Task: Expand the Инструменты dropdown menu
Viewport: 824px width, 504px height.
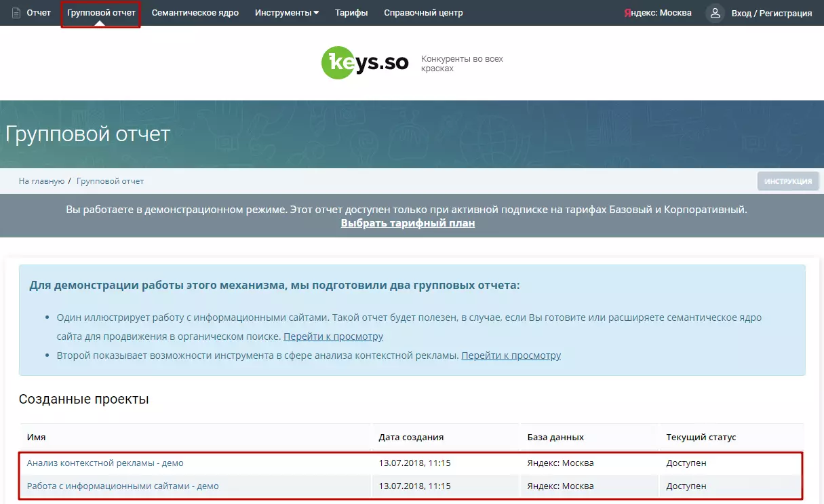Action: [287, 13]
